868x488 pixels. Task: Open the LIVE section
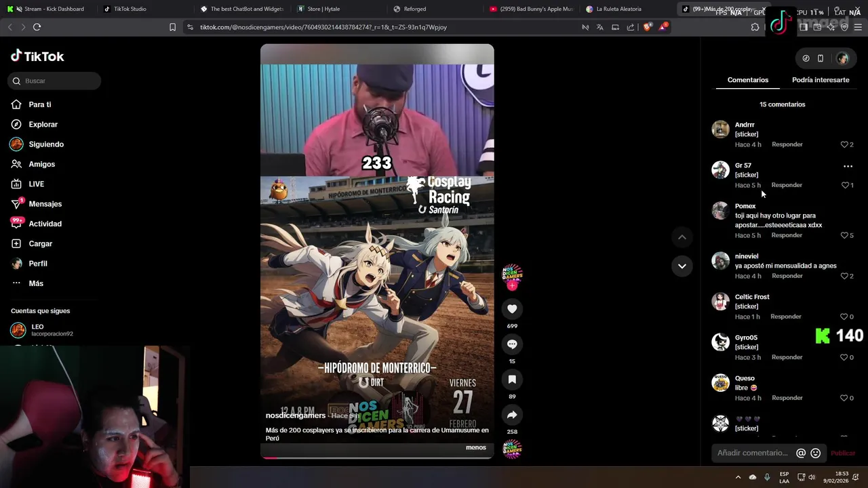tap(36, 184)
